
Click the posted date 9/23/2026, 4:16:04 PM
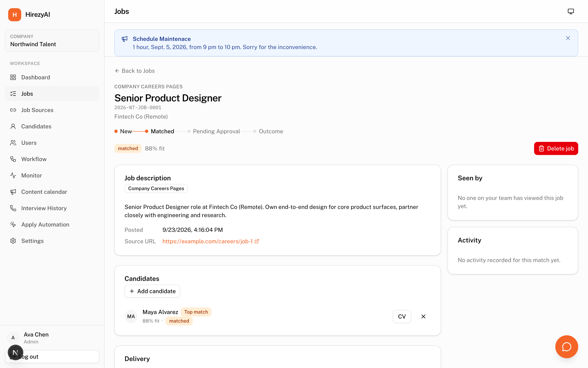193,230
